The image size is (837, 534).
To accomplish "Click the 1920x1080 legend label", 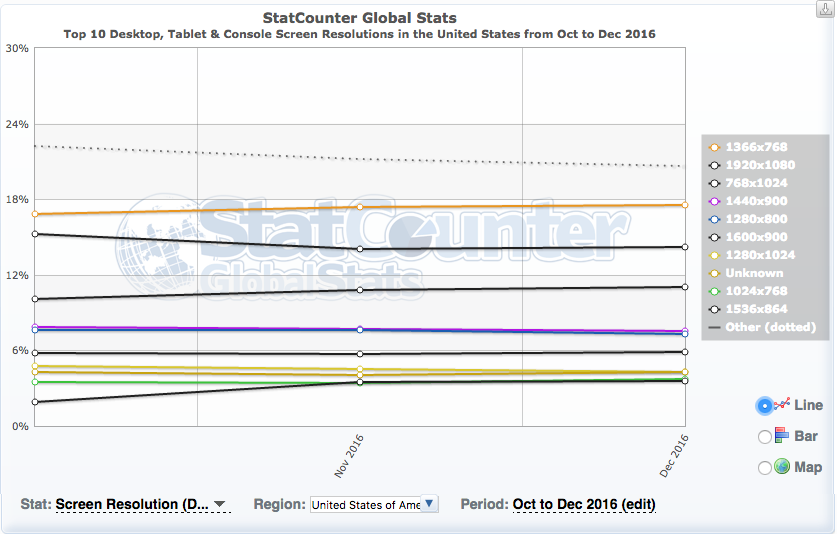I will 760,165.
